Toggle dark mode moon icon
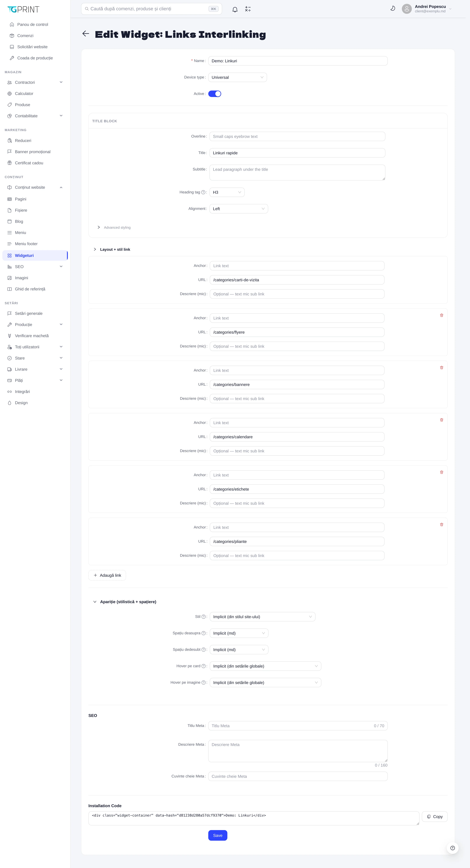Image resolution: width=470 pixels, height=868 pixels. coord(393,8)
